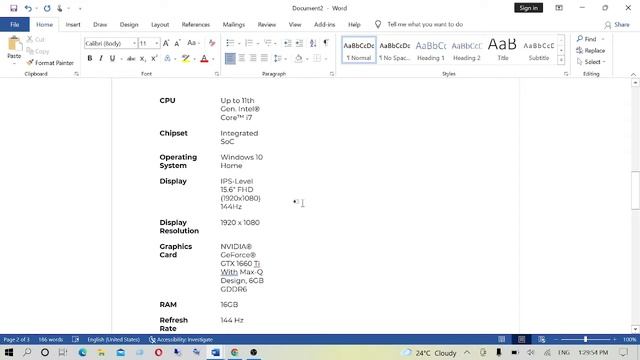The image size is (640, 360).
Task: Open Text Effects and Typography
Action: click(x=167, y=59)
